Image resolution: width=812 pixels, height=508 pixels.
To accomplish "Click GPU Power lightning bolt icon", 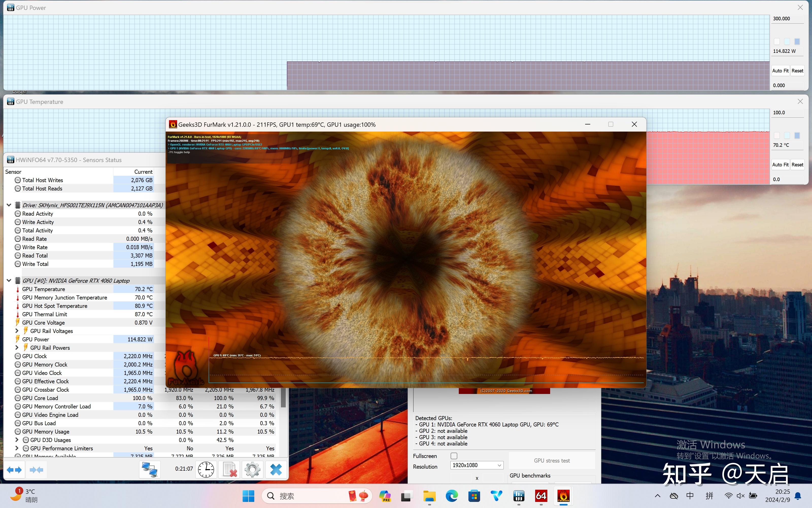I will pyautogui.click(x=18, y=339).
